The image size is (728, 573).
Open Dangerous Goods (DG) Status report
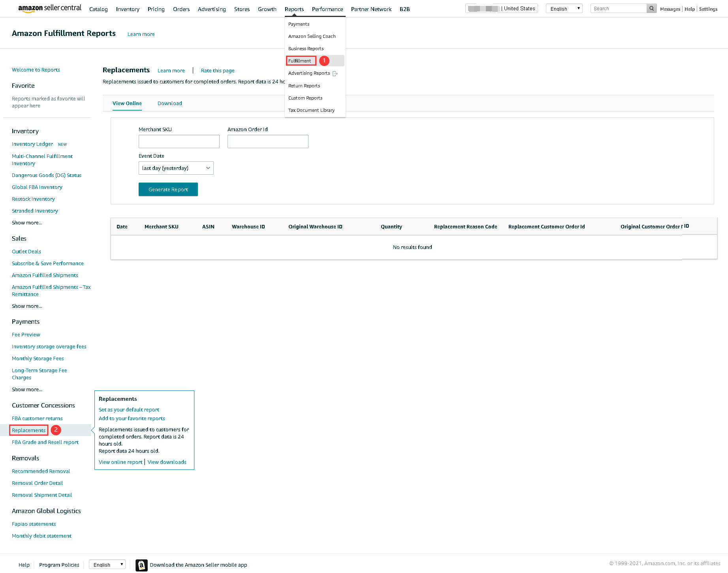(x=47, y=175)
